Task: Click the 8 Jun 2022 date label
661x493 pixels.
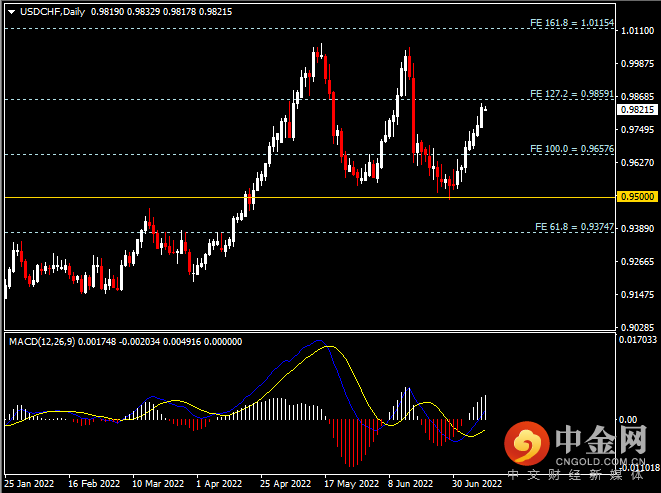Action: click(410, 483)
